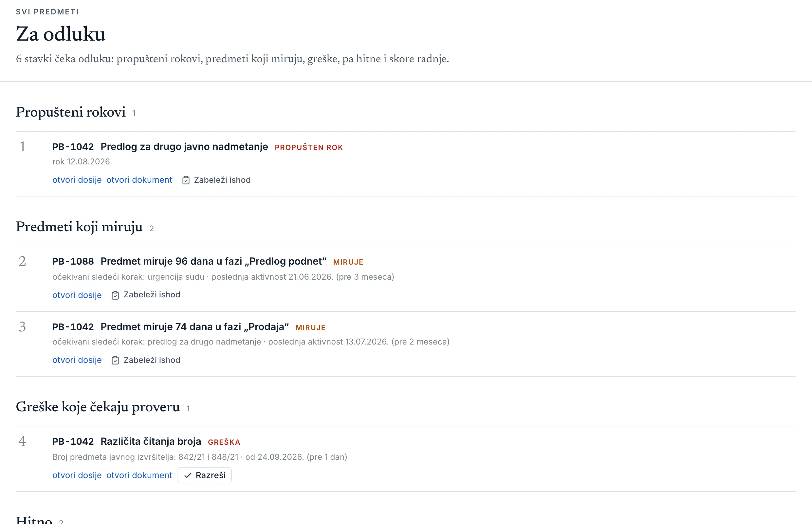812x524 pixels.
Task: Open dosije for case stalled in Prodaja
Action: [x=77, y=360]
